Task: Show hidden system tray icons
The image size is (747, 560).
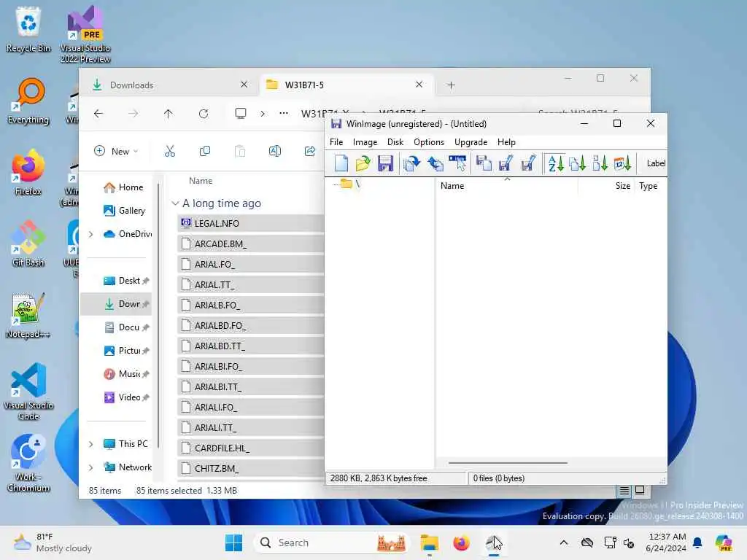Action: coord(564,542)
